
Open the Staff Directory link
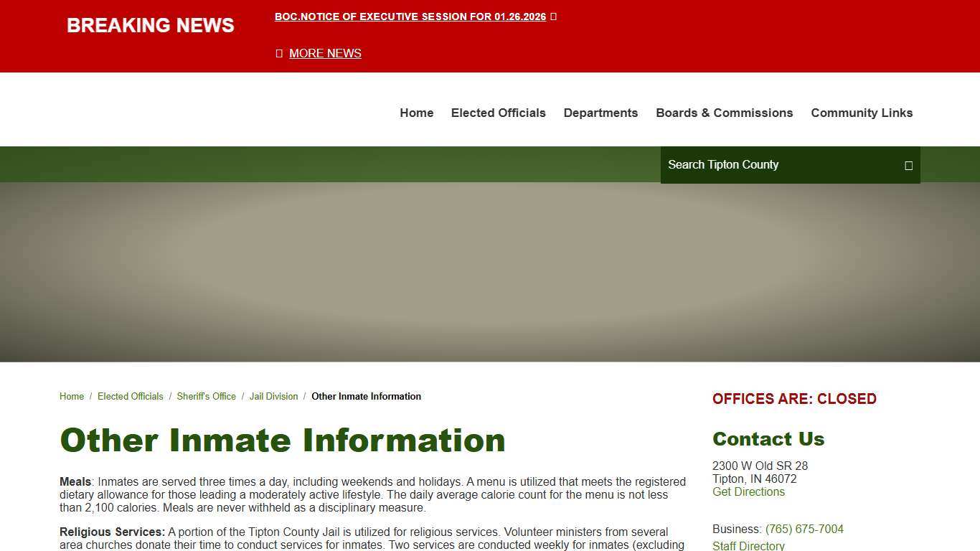pos(748,546)
